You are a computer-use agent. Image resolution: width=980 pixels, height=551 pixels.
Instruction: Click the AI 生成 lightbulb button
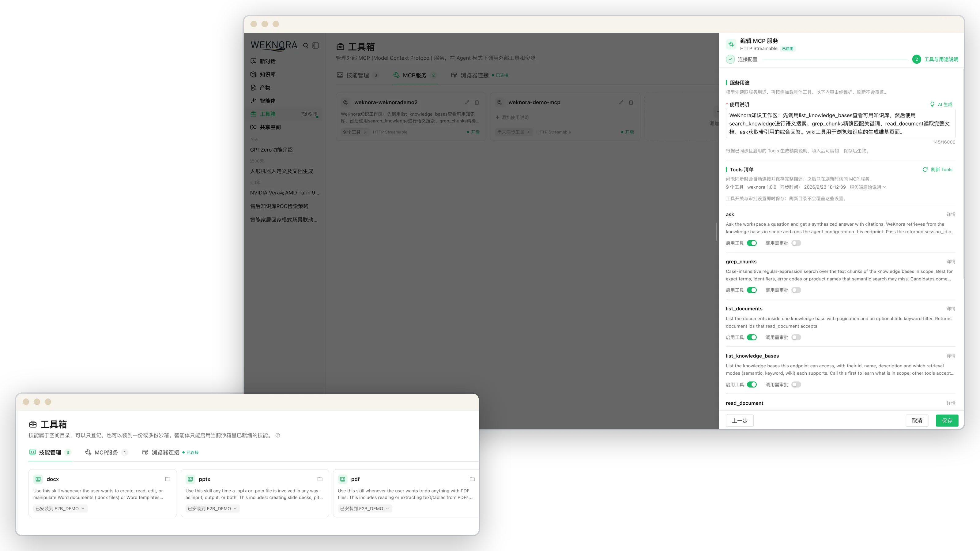(941, 105)
